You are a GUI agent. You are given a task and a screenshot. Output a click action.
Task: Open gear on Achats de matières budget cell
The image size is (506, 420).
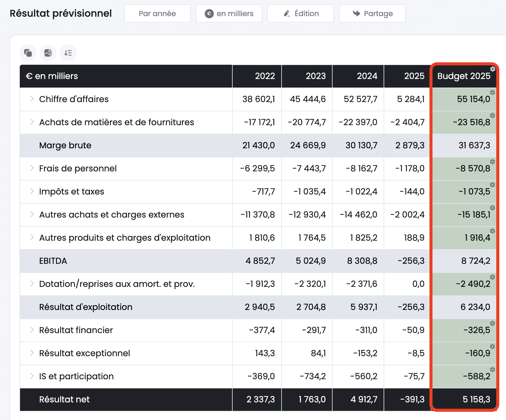[493, 115]
